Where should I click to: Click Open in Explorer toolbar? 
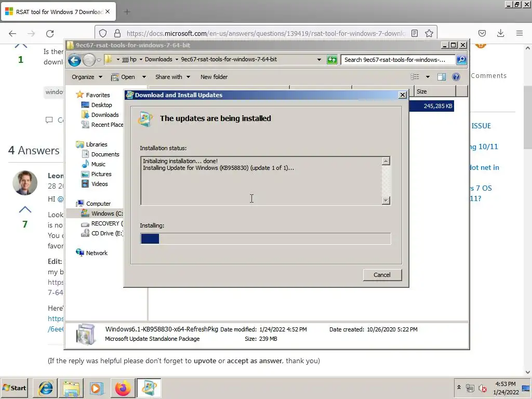click(124, 77)
